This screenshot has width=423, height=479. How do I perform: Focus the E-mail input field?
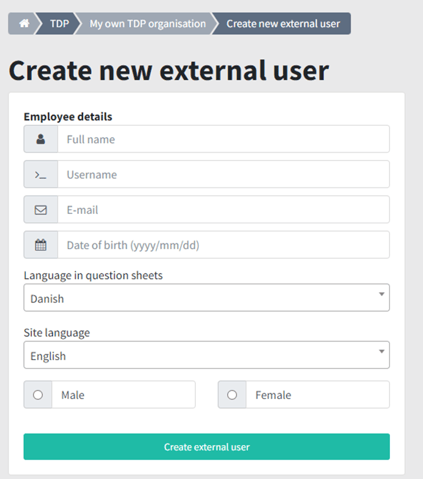tap(223, 210)
